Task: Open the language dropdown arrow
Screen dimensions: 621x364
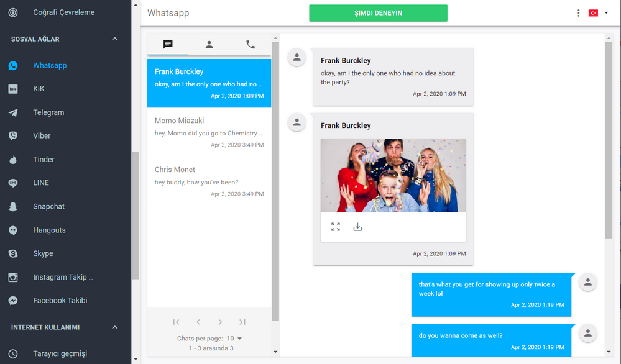Action: tap(606, 13)
